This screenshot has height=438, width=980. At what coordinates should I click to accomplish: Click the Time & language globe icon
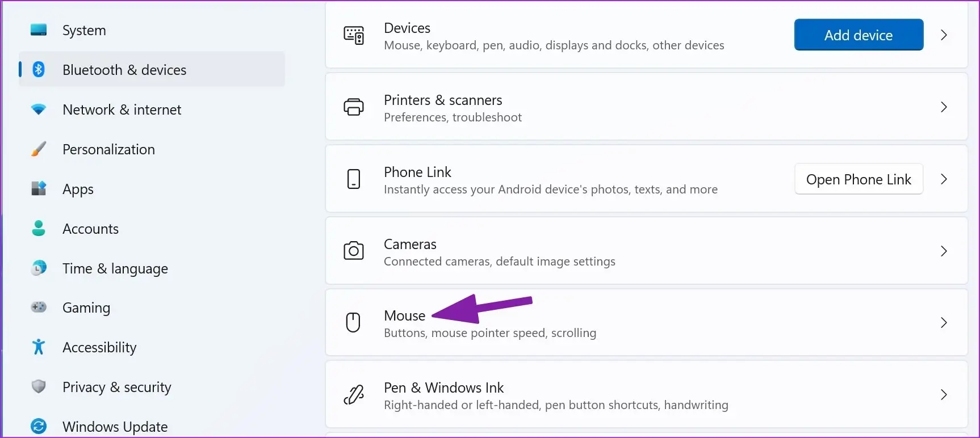[39, 268]
